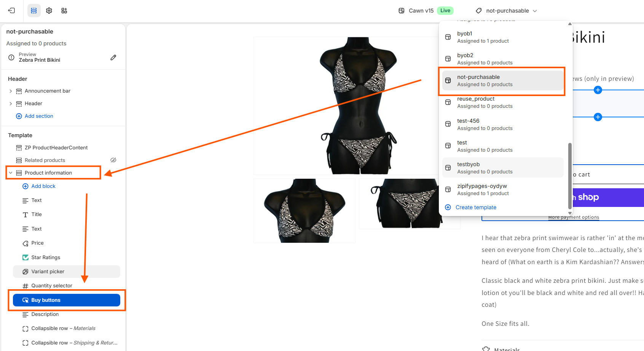Click the byob1 template icon
This screenshot has width=644, height=351.
click(x=448, y=37)
